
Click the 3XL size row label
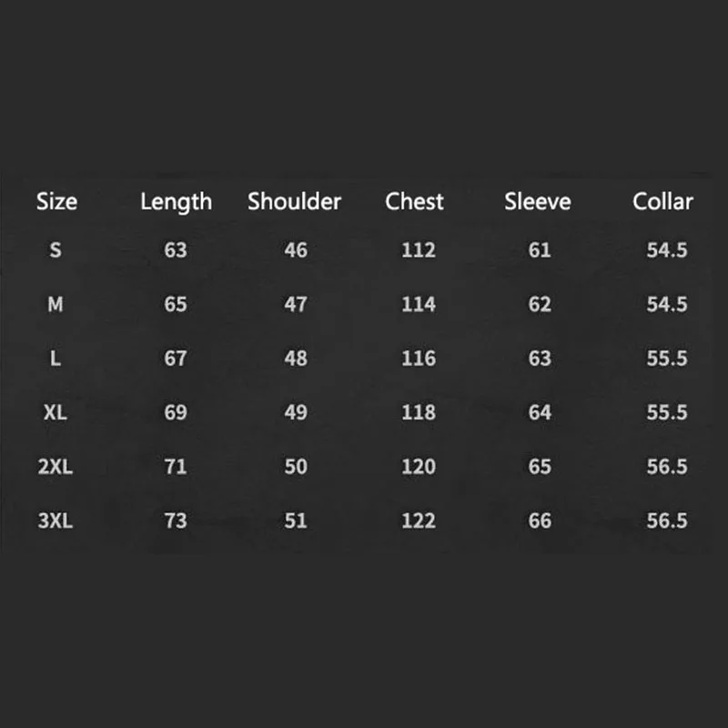[56, 521]
